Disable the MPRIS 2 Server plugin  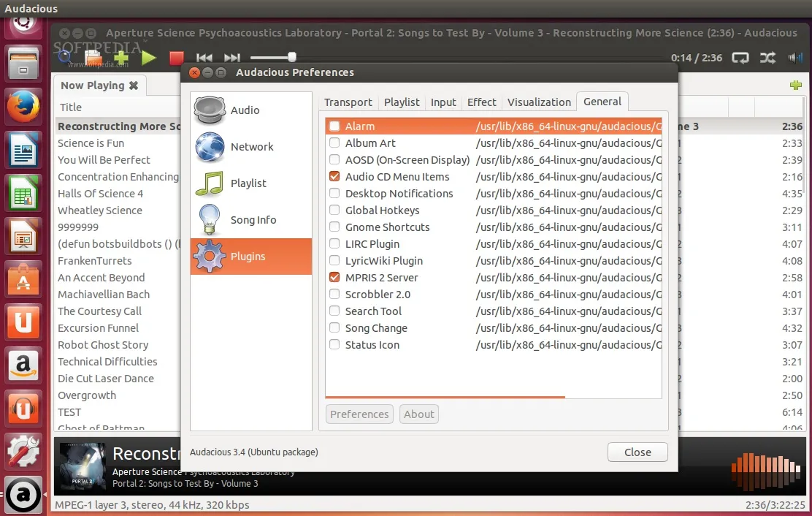(x=334, y=278)
